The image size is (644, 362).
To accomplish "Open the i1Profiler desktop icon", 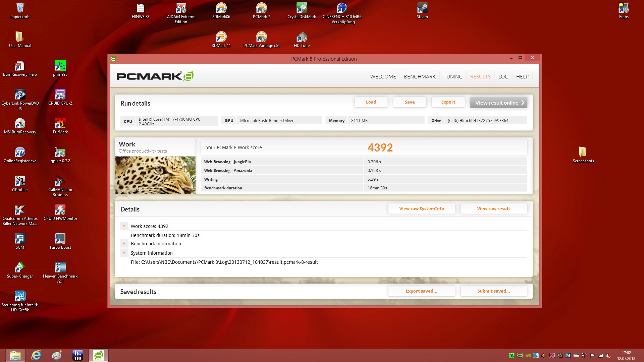I will coord(20,183).
